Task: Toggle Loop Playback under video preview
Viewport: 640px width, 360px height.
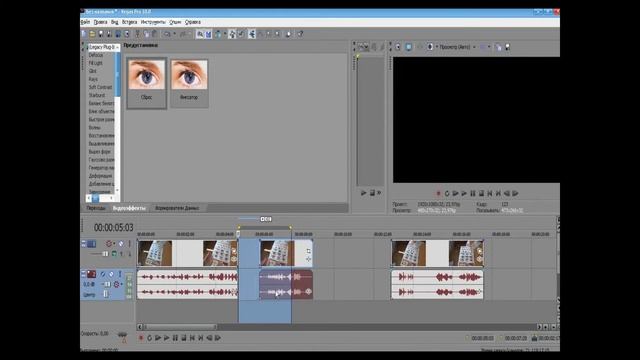Action: pos(447,193)
